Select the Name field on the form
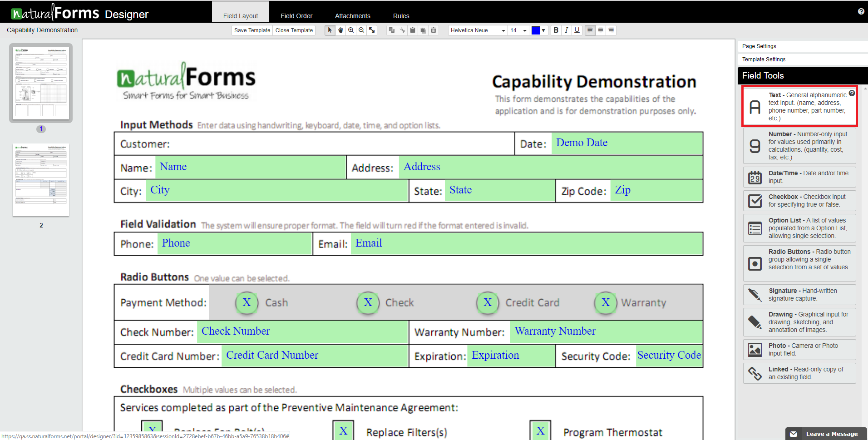868x440 pixels. click(251, 167)
